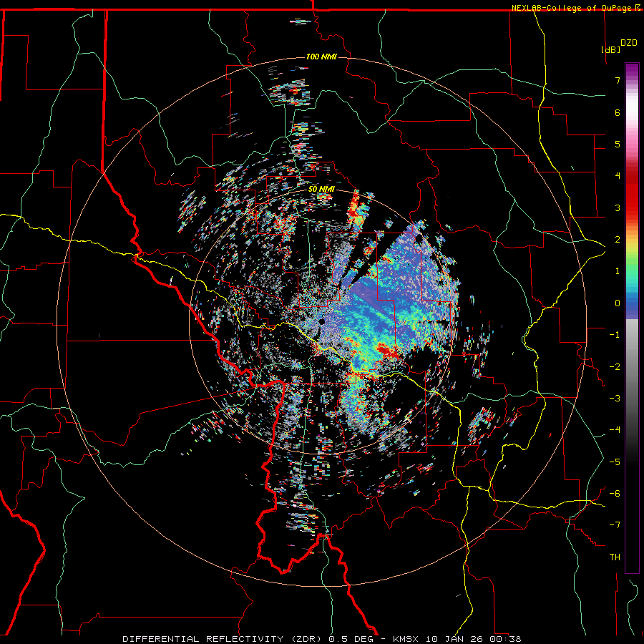This screenshot has height=644, width=644.
Task: Click the 7 value on the scale
Action: [618, 80]
